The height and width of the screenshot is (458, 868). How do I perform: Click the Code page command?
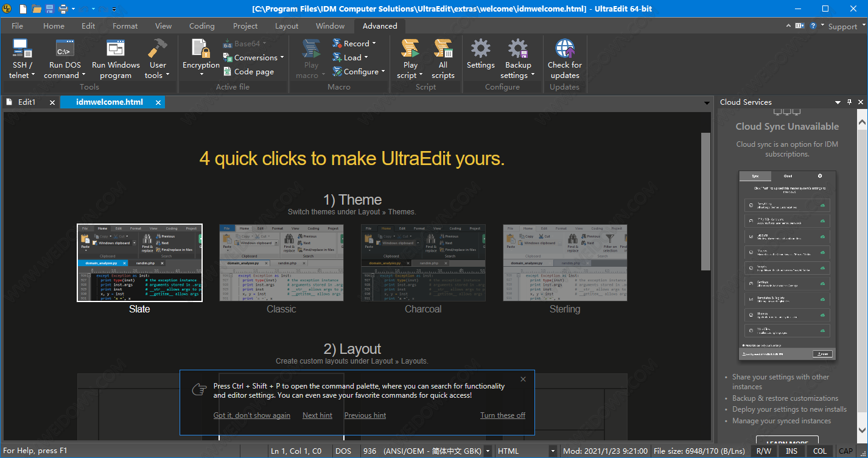coord(248,72)
